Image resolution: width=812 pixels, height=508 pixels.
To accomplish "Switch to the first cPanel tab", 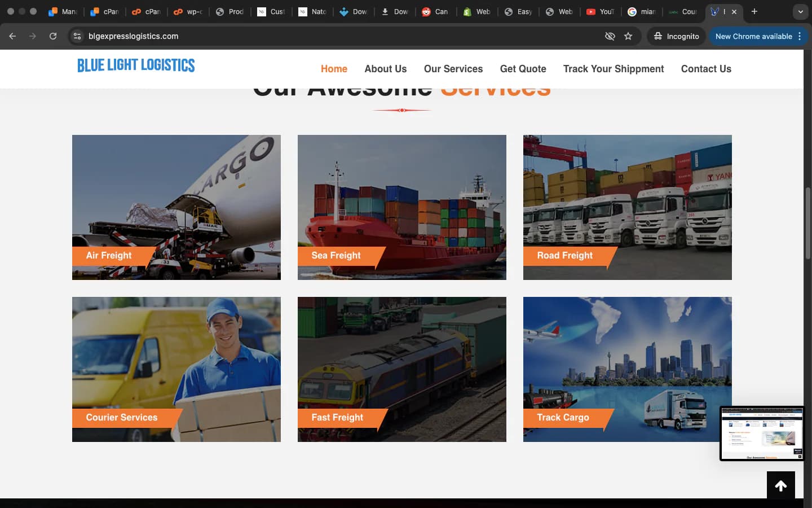I will pyautogui.click(x=105, y=11).
